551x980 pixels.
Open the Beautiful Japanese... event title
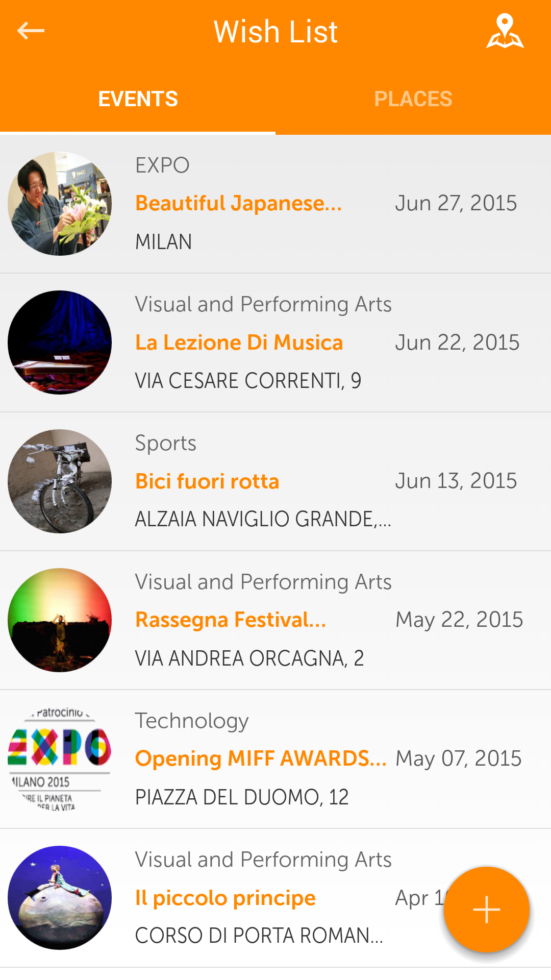(x=238, y=204)
